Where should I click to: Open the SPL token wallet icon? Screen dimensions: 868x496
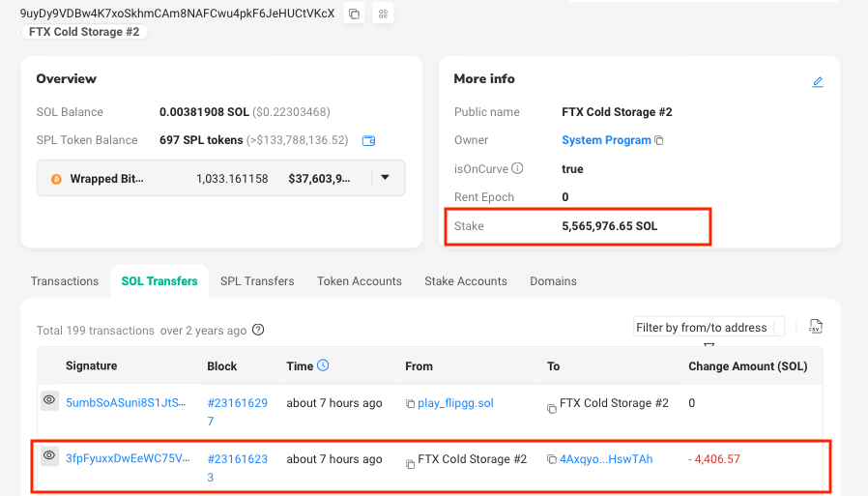[x=368, y=140]
